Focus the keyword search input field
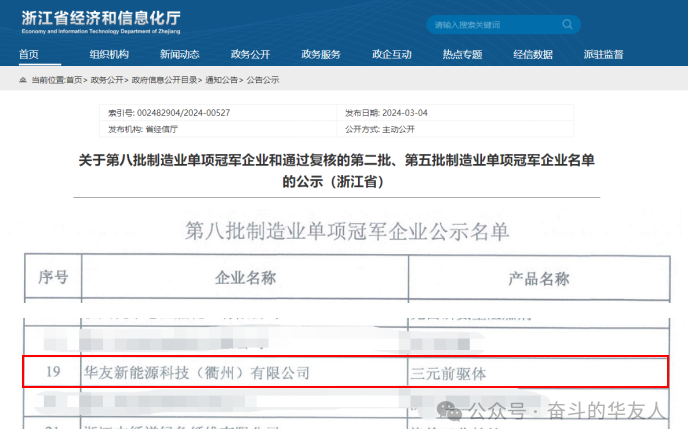This screenshot has height=439, width=688. [490, 24]
